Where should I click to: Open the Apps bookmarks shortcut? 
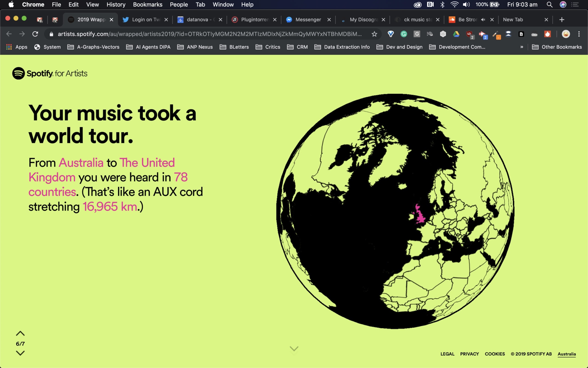coord(17,47)
